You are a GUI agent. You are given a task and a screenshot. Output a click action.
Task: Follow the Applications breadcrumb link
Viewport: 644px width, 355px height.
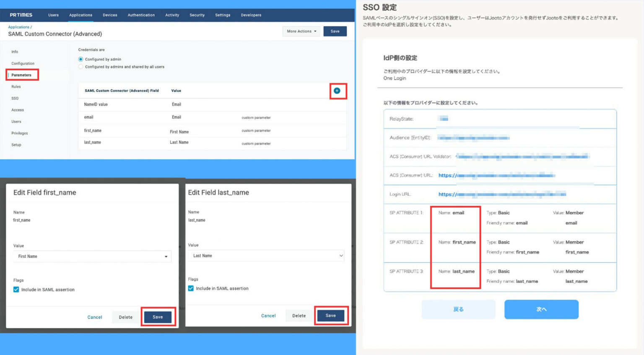coord(19,27)
